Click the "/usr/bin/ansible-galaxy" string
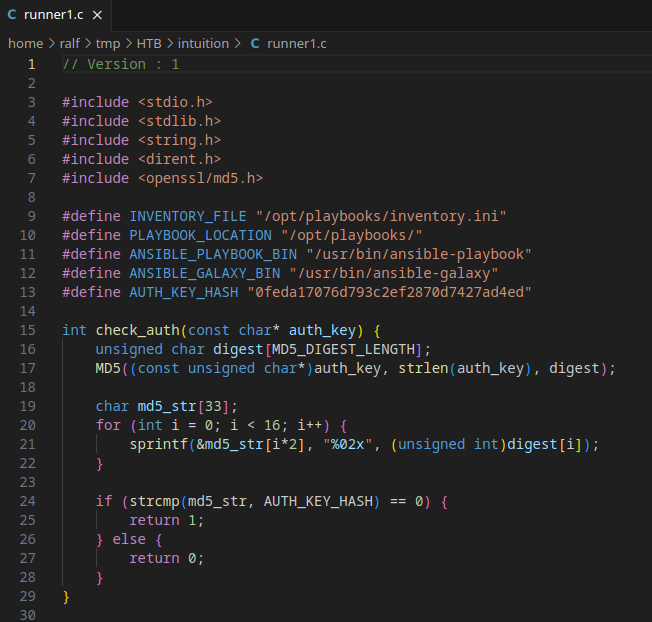 393,273
